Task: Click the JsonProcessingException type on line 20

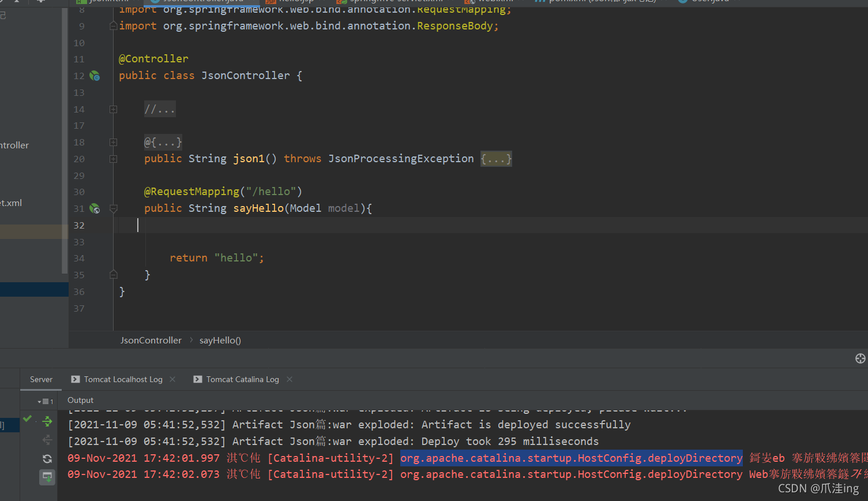Action: pos(401,159)
